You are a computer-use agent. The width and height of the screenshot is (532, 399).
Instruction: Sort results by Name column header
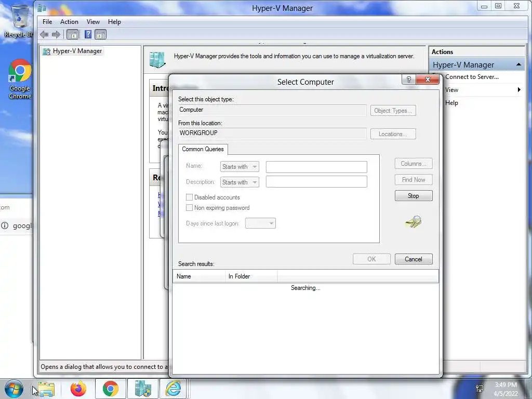point(199,276)
